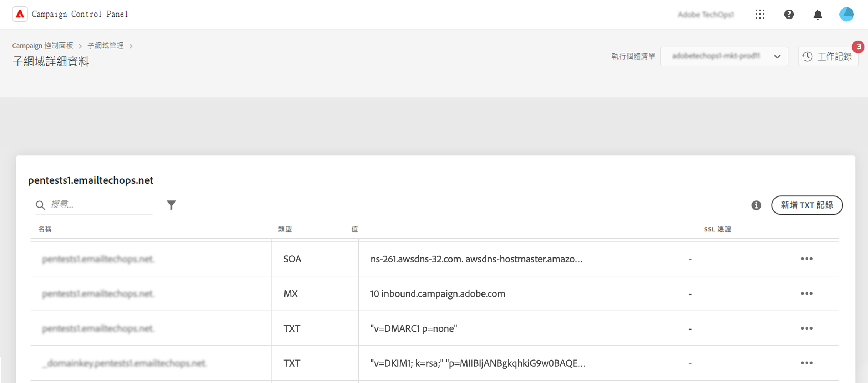
Task: Open the 工作記錄 job log button
Action: coord(828,56)
